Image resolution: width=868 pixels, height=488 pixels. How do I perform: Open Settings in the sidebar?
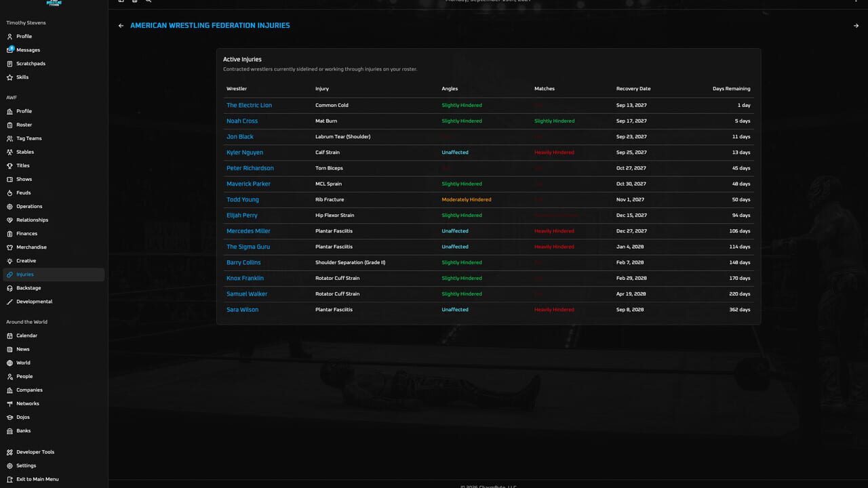26,466
